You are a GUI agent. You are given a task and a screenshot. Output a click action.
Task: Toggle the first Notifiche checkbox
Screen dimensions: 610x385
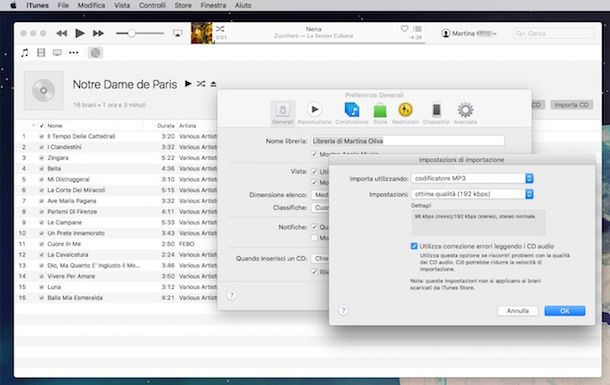point(314,227)
